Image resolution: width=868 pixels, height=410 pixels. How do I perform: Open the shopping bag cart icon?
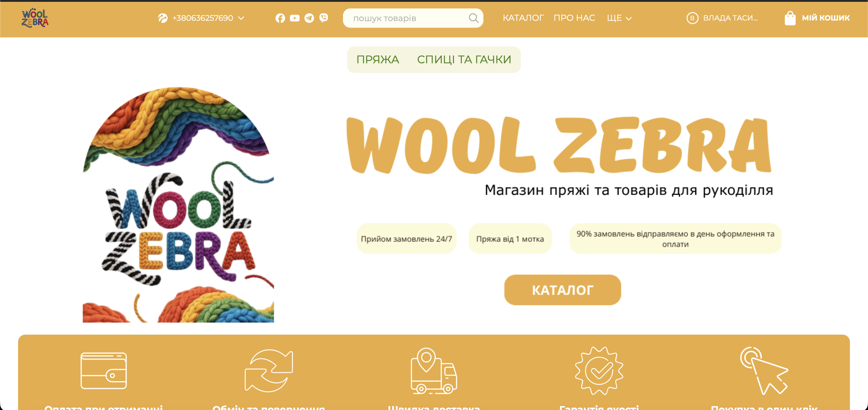[790, 18]
